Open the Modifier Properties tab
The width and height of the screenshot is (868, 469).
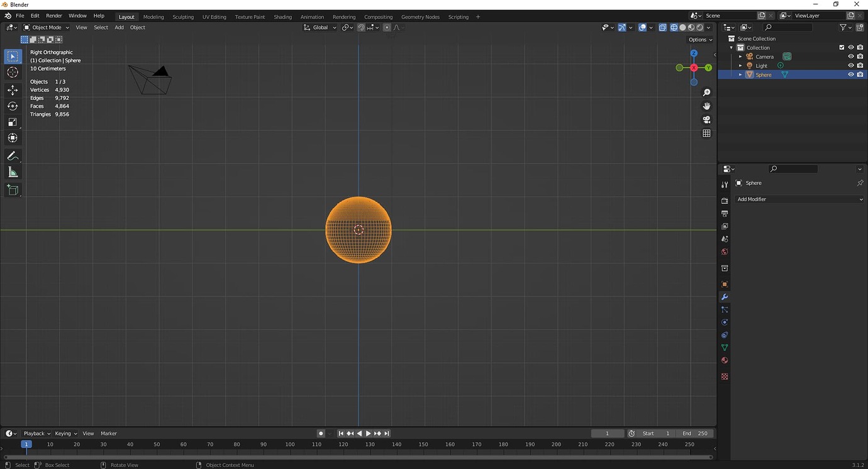(724, 297)
